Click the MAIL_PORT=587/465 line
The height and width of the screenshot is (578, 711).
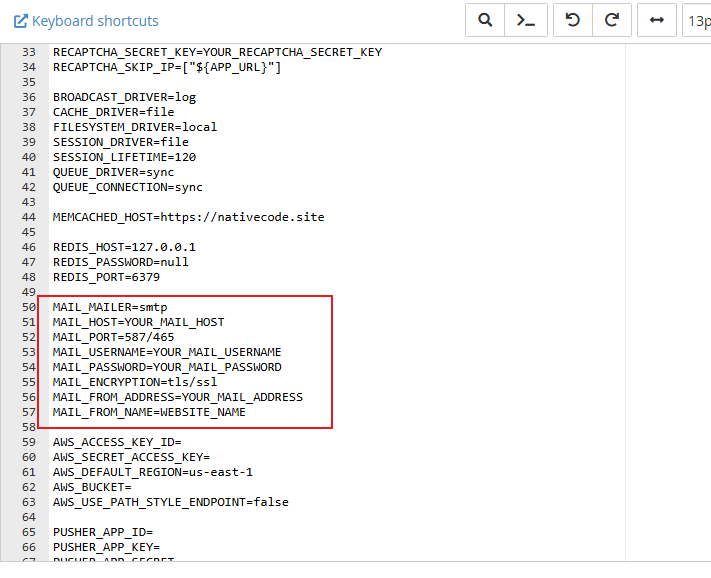[x=113, y=337]
